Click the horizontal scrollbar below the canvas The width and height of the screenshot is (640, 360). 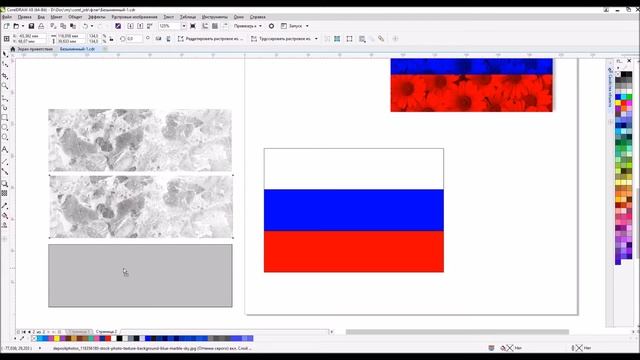[457, 332]
